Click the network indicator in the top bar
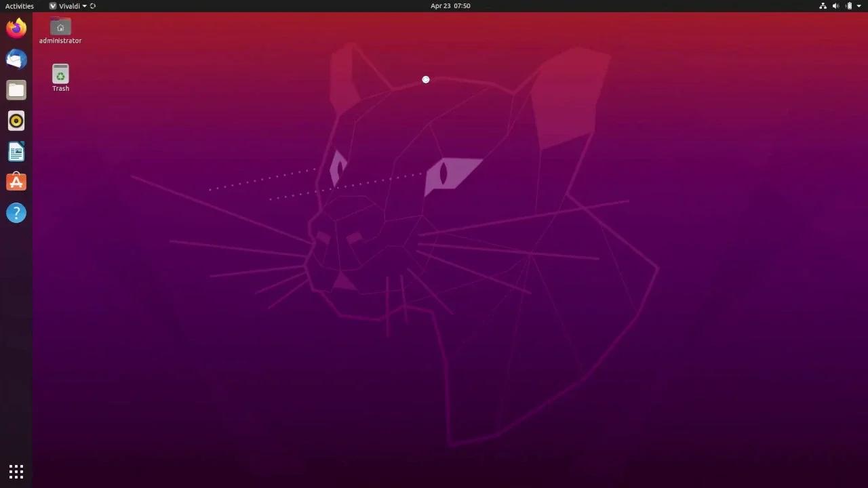 pyautogui.click(x=823, y=6)
